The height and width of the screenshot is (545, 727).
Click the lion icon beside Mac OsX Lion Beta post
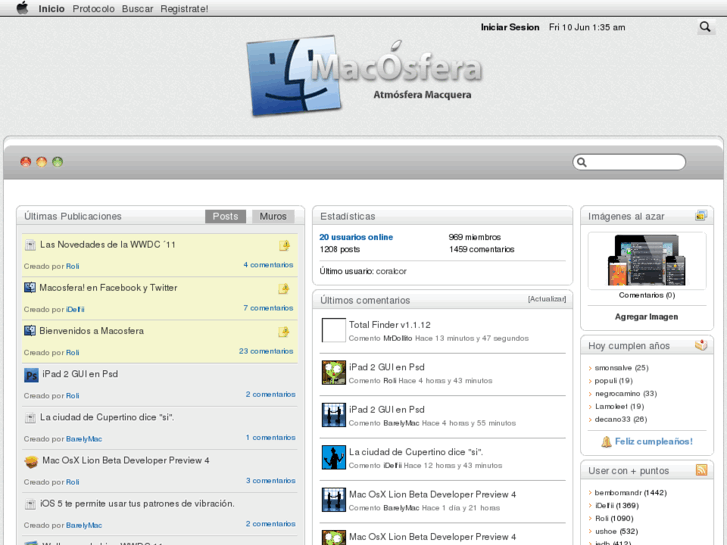point(31,462)
